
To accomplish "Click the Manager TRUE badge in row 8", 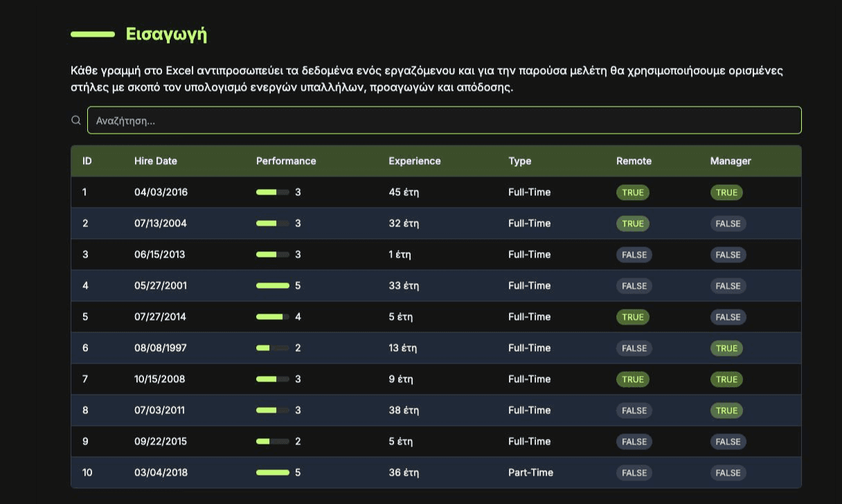I will pos(726,411).
